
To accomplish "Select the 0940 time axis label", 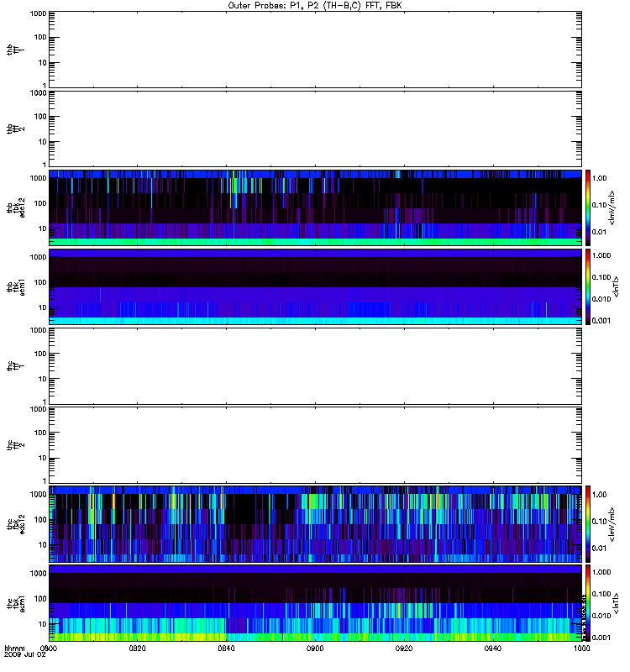I will [x=493, y=648].
